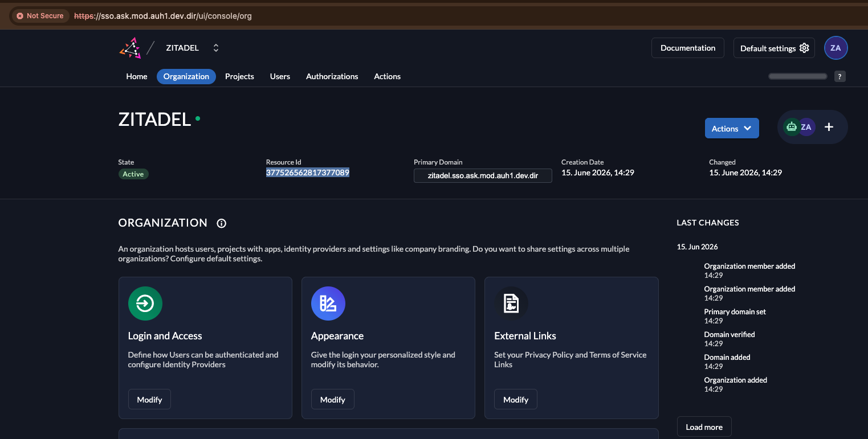Click the Creation Date value
The height and width of the screenshot is (439, 868).
598,173
